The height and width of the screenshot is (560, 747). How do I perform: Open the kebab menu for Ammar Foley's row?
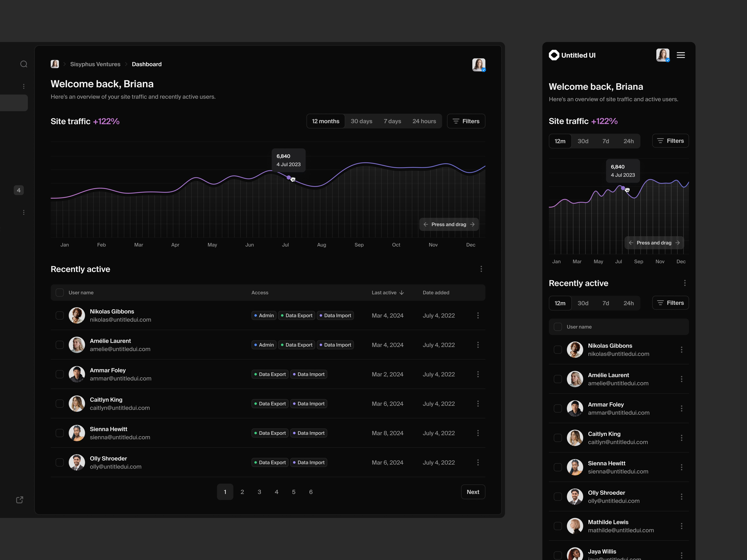[x=478, y=374]
